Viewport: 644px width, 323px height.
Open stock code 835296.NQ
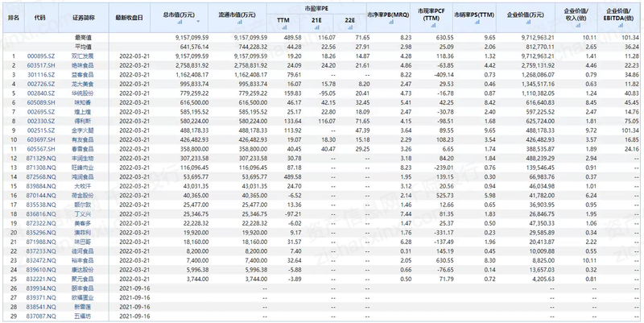point(41,233)
